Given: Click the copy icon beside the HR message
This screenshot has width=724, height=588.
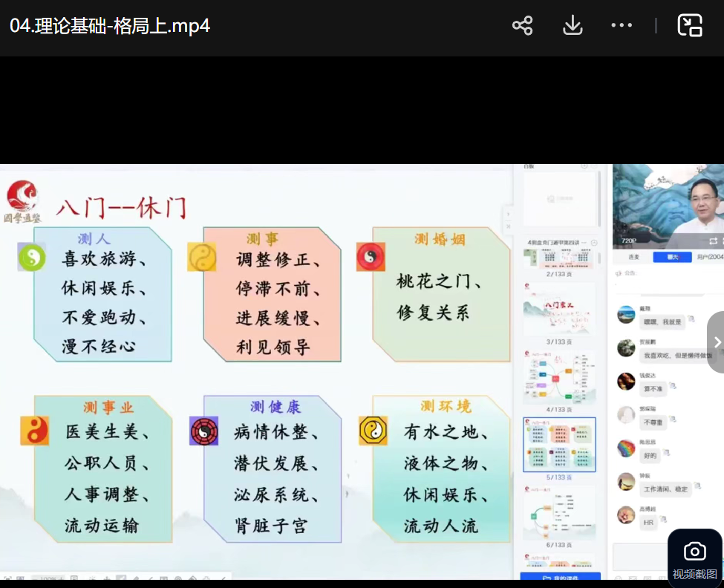Looking at the screenshot, I should 662,520.
